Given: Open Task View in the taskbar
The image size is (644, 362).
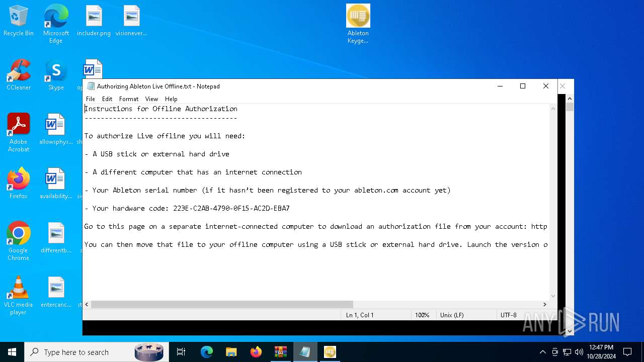Looking at the screenshot, I should (181, 352).
